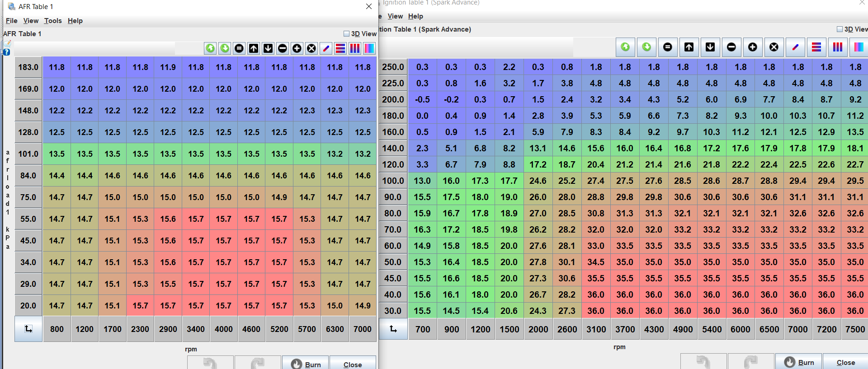Select the 4000 rpm column header in AFR table

[x=224, y=329]
